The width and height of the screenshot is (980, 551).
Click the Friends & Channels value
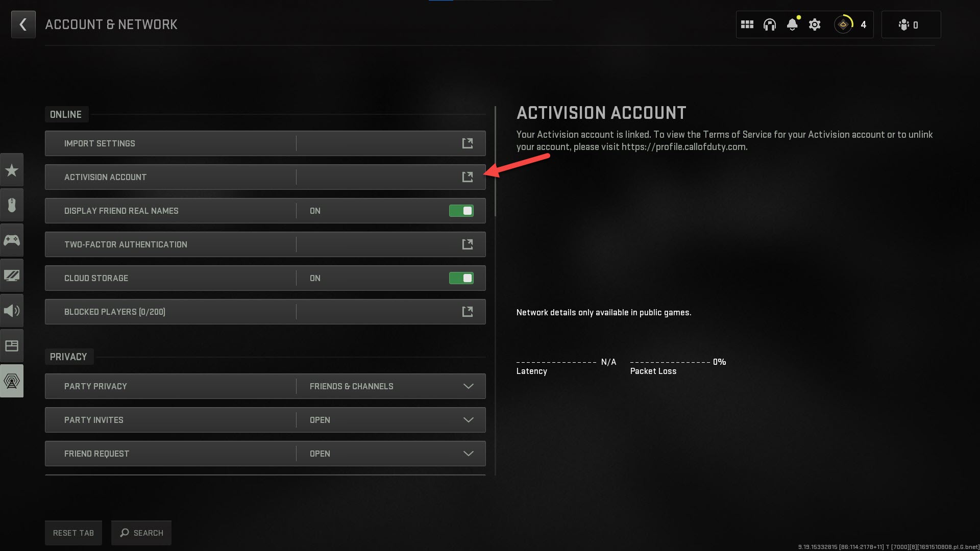pos(352,386)
